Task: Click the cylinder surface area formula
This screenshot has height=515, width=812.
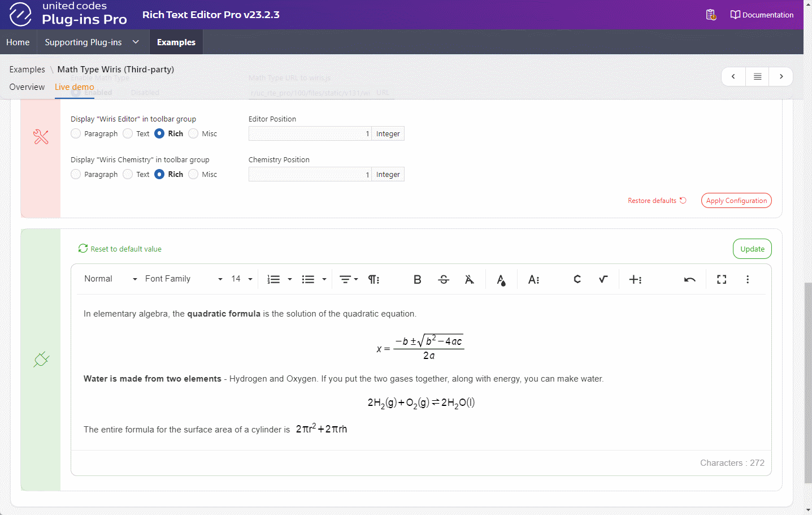Action: coord(322,429)
